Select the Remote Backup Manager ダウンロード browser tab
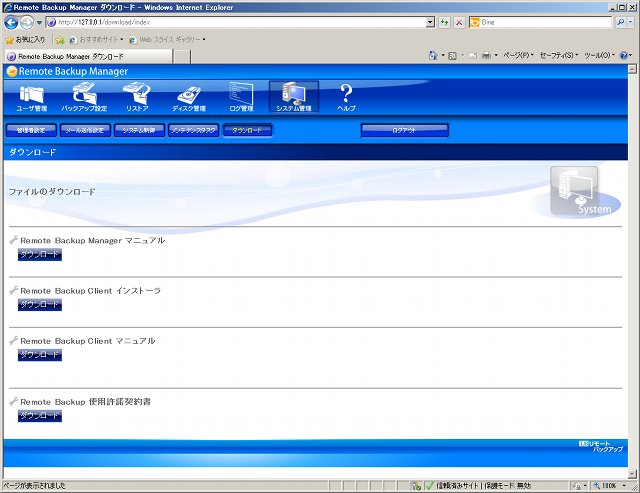 click(x=88, y=56)
